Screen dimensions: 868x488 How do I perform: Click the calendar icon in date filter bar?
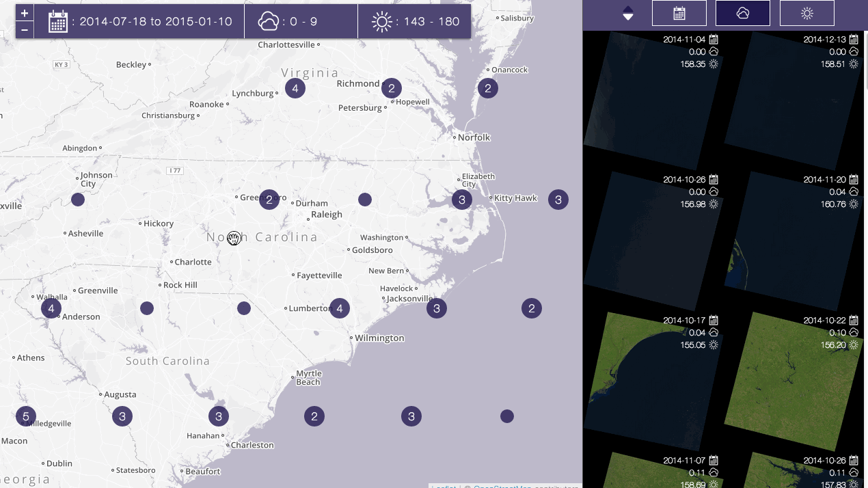point(58,22)
